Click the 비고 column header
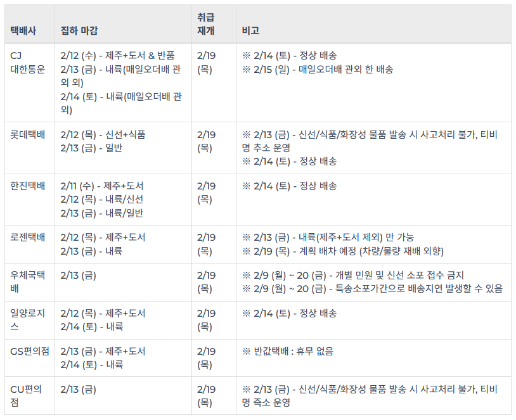 (251, 30)
